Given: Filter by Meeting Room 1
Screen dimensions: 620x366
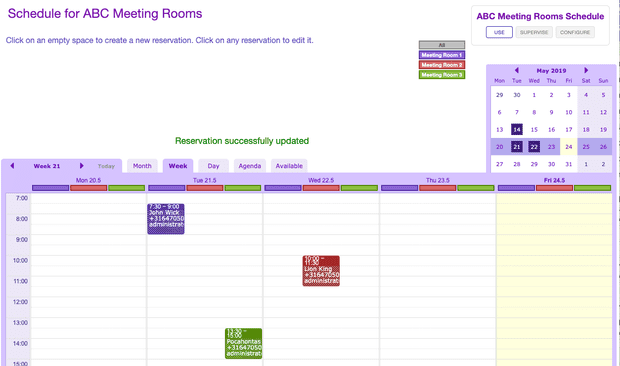Looking at the screenshot, I should (442, 55).
